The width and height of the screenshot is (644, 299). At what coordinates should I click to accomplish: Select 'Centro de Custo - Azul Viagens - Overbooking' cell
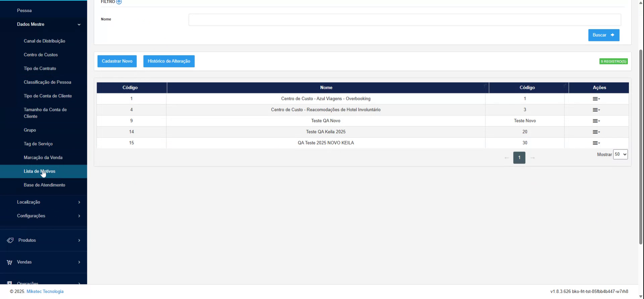(326, 99)
